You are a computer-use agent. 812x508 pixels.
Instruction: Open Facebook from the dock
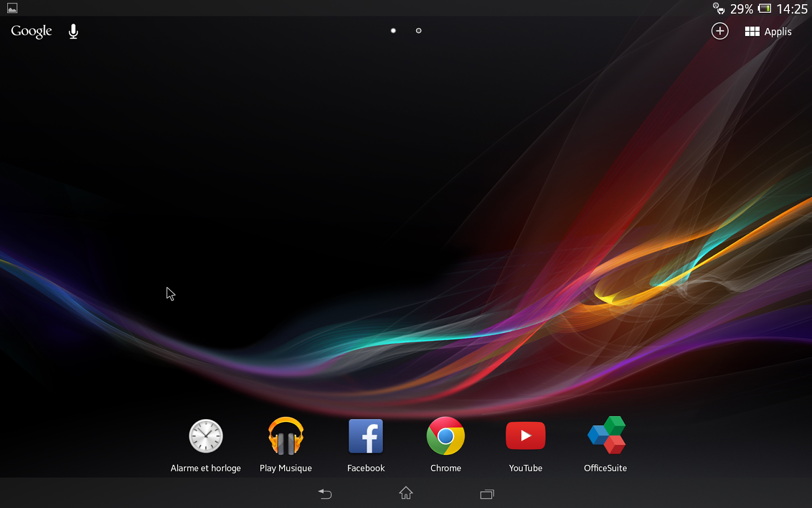pyautogui.click(x=365, y=435)
